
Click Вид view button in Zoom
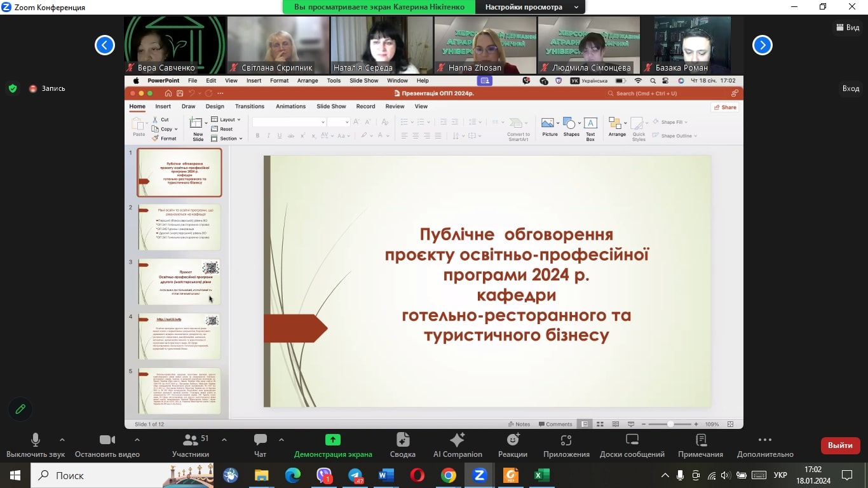(848, 27)
